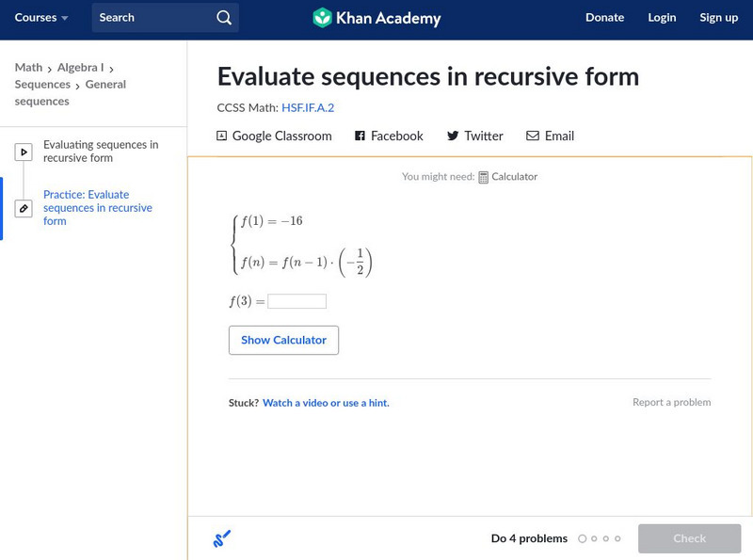Click the practice pencil icon in sidebar
The width and height of the screenshot is (753, 560).
pos(24,208)
